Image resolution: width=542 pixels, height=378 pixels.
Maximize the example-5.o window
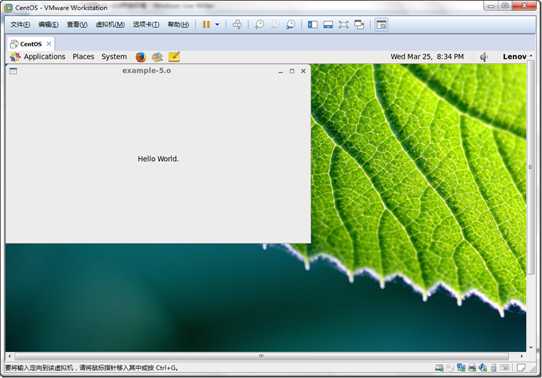tap(292, 71)
